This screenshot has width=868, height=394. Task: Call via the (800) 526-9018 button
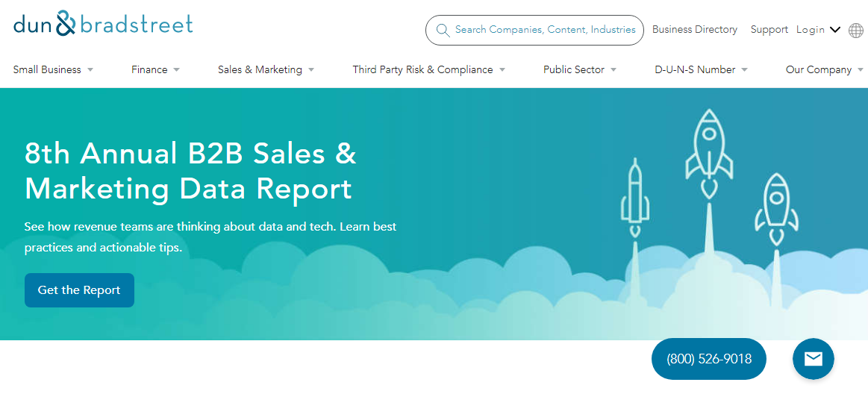click(709, 359)
